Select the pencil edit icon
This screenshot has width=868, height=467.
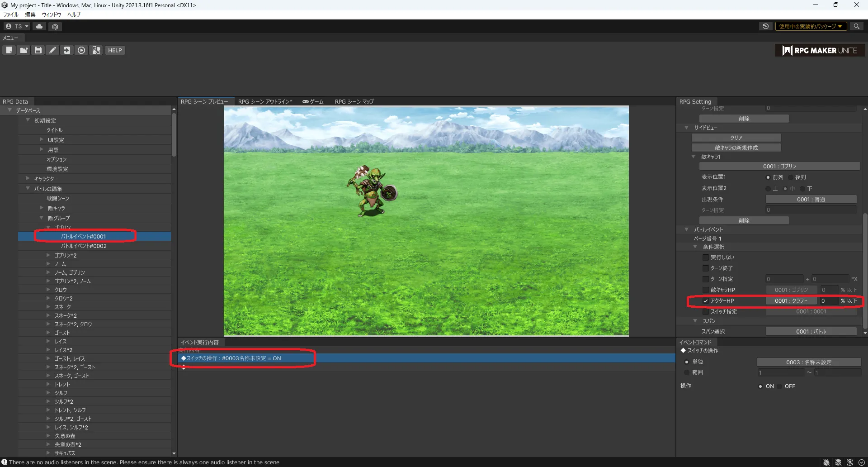[52, 50]
